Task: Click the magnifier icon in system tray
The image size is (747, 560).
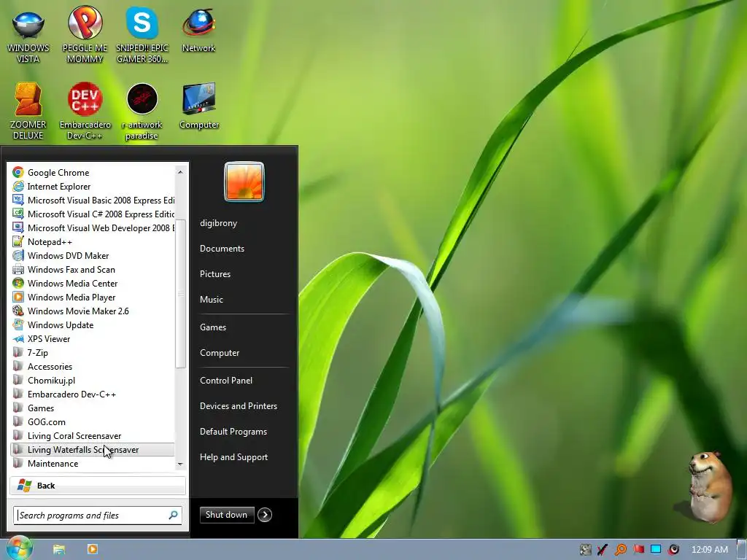Action: coord(620,550)
